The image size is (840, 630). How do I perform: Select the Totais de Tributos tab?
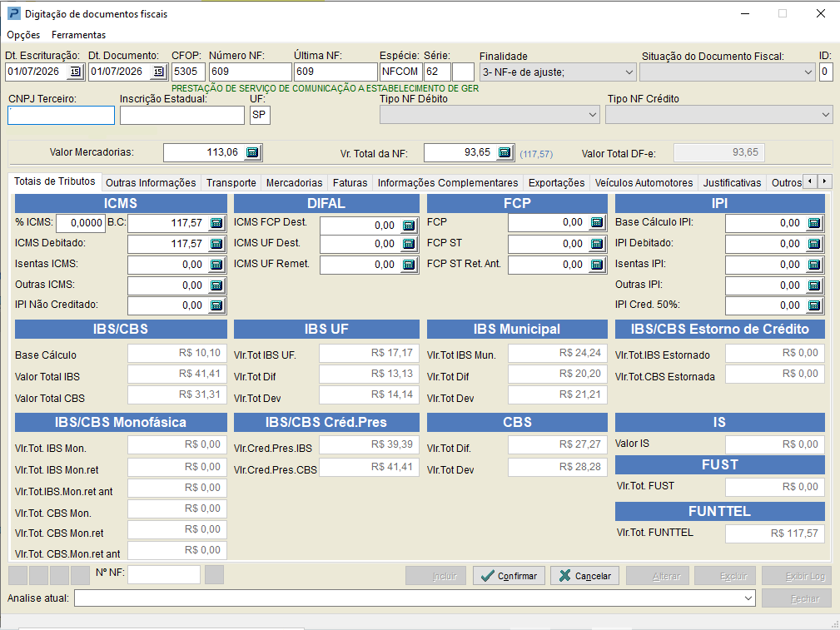click(55, 181)
